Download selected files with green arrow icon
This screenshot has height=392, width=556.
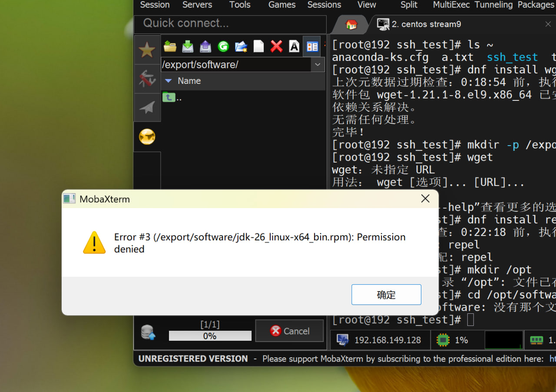click(x=188, y=46)
